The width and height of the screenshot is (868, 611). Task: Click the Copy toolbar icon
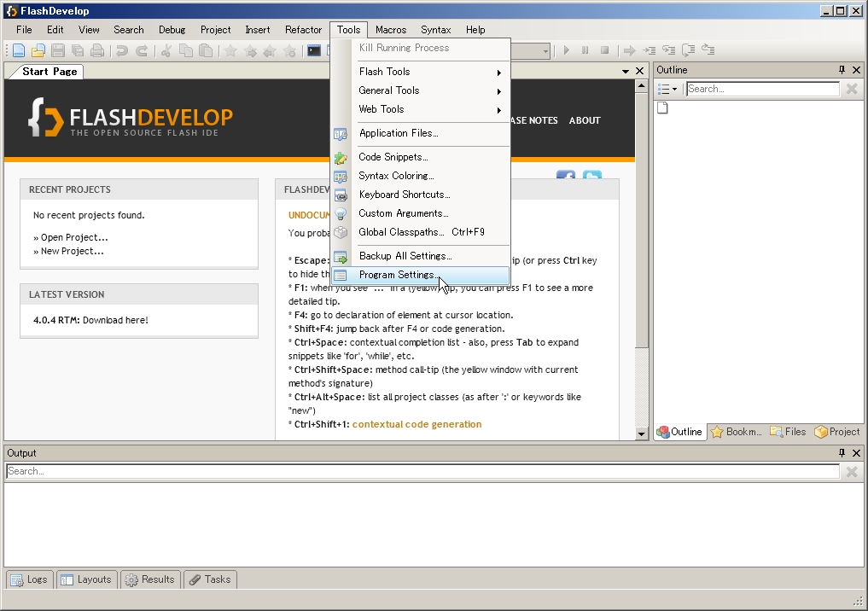pos(186,50)
